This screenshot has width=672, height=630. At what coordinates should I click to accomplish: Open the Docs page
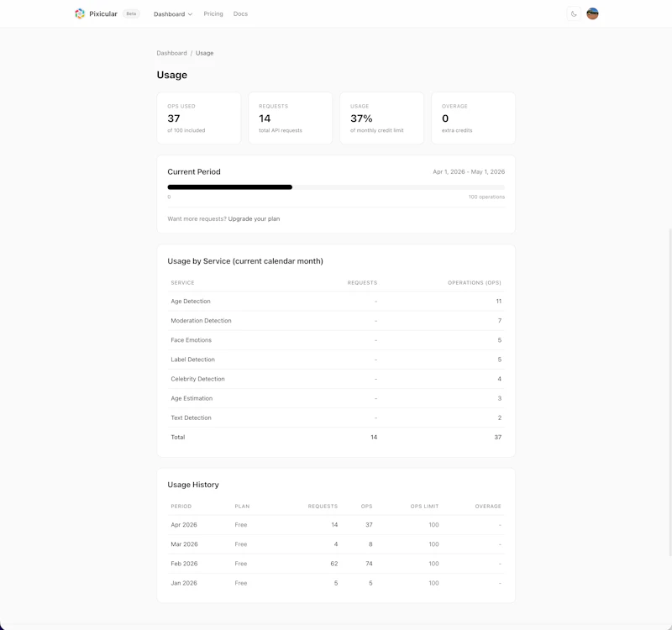coord(240,13)
